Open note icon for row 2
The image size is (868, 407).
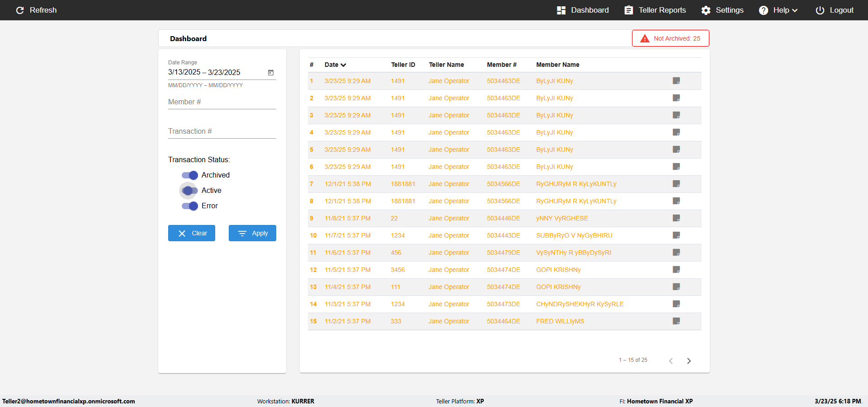[676, 98]
